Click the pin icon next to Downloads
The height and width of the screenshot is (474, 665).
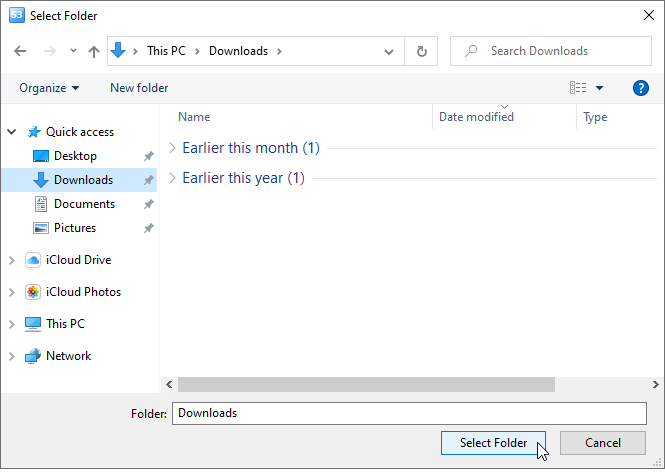pyautogui.click(x=148, y=180)
